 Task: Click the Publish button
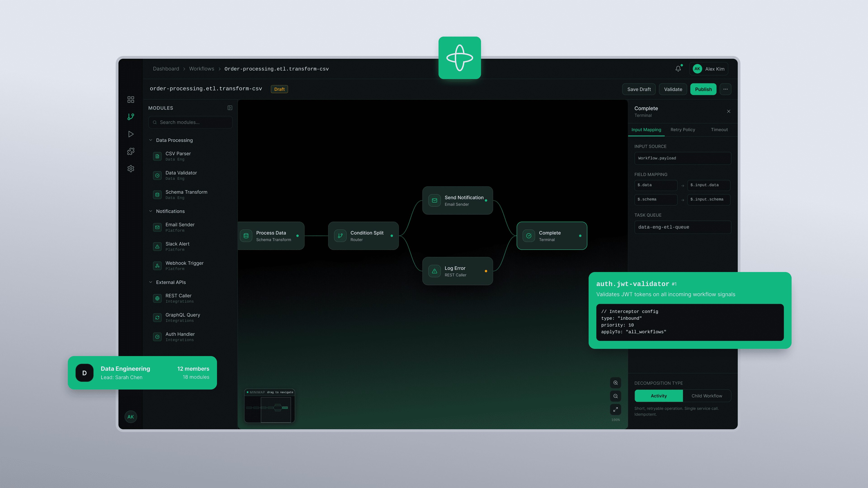703,89
